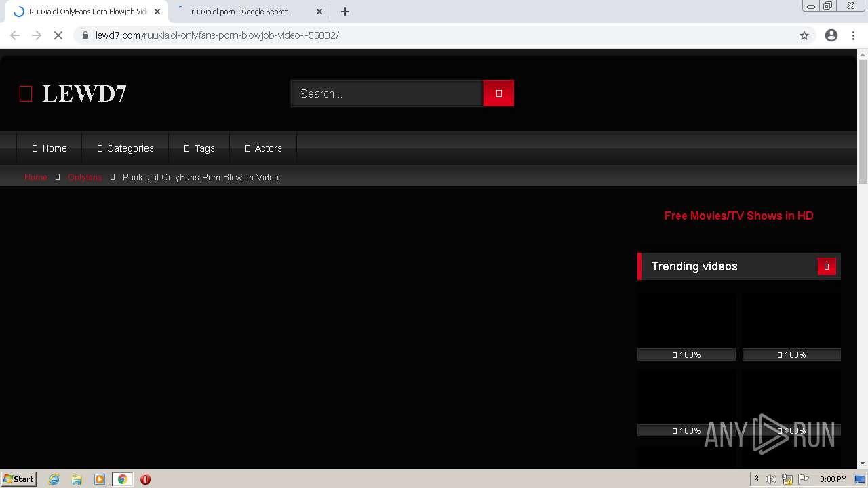The width and height of the screenshot is (868, 488).
Task: Open the Actors menu item
Action: click(x=263, y=148)
